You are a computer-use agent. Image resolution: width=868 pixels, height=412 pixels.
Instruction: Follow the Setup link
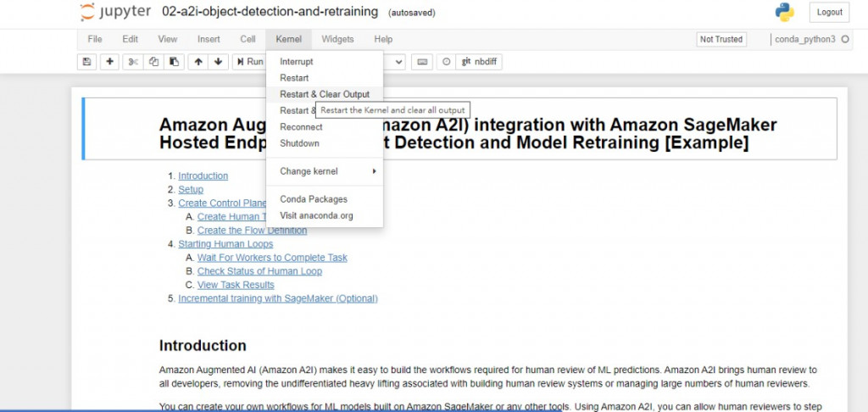tap(191, 189)
